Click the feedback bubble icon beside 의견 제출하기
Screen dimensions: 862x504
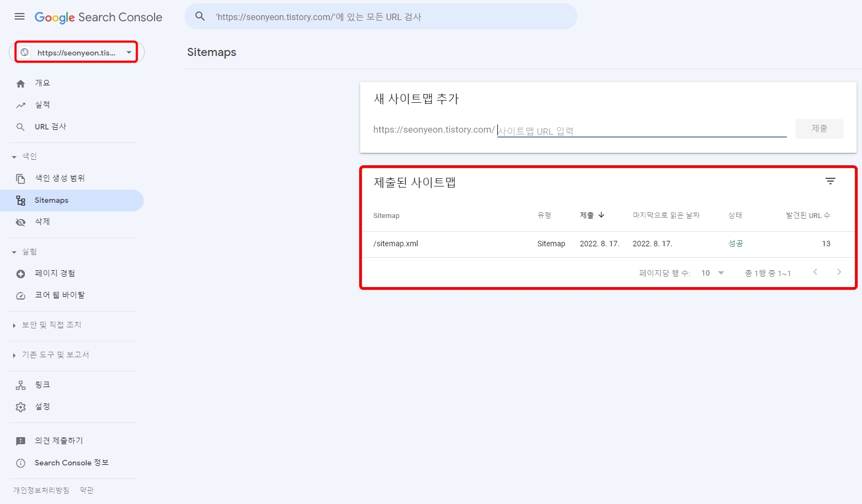pos(21,441)
